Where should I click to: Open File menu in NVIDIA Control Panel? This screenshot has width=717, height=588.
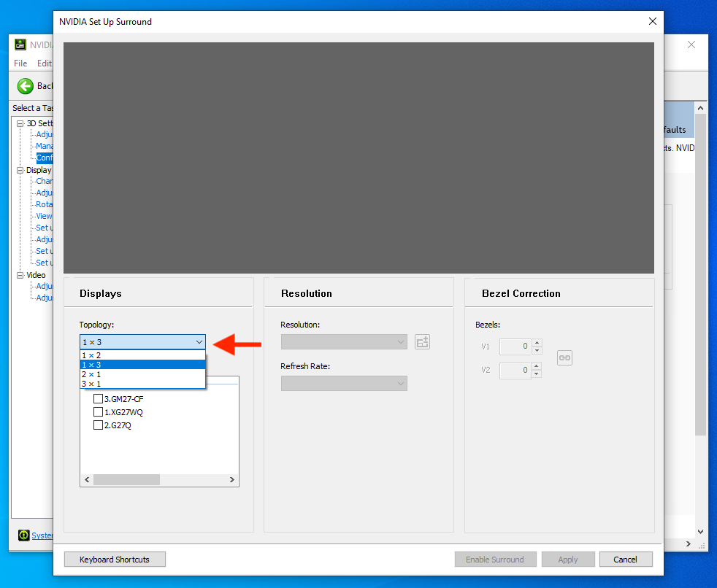(x=20, y=63)
